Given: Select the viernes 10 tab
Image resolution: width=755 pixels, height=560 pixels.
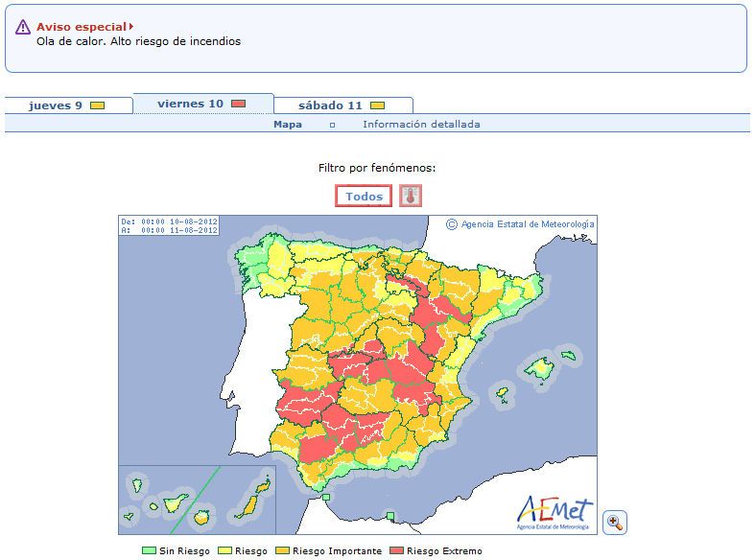Looking at the screenshot, I should point(190,104).
